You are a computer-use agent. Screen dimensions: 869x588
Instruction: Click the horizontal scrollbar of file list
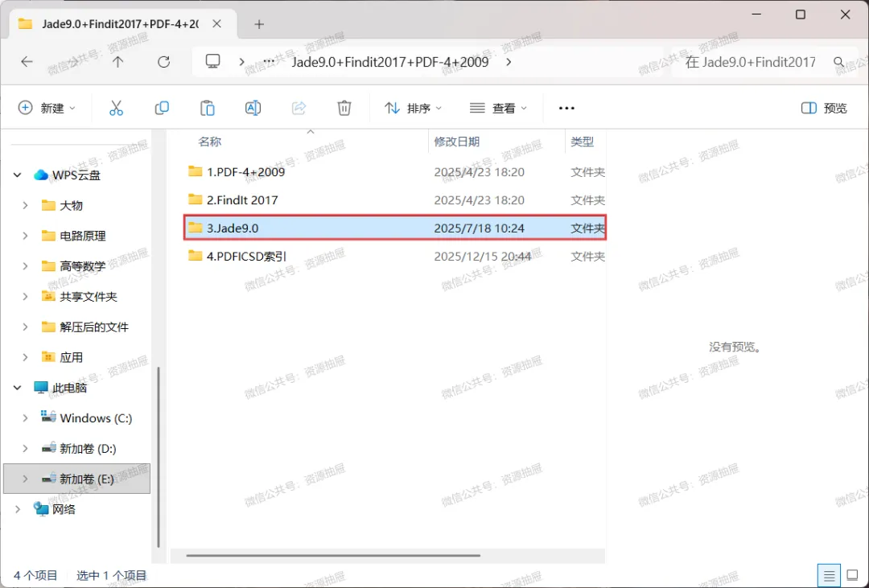tap(333, 555)
